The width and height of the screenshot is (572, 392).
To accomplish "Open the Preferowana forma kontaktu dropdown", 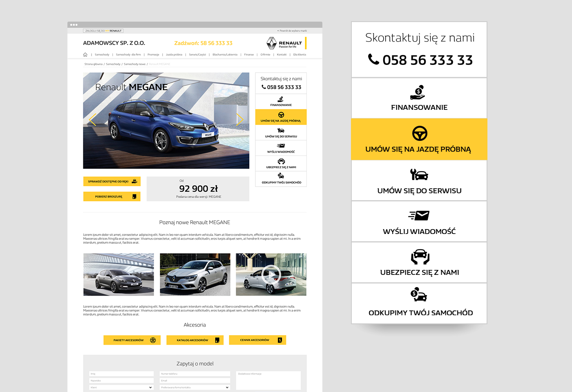I will click(195, 387).
